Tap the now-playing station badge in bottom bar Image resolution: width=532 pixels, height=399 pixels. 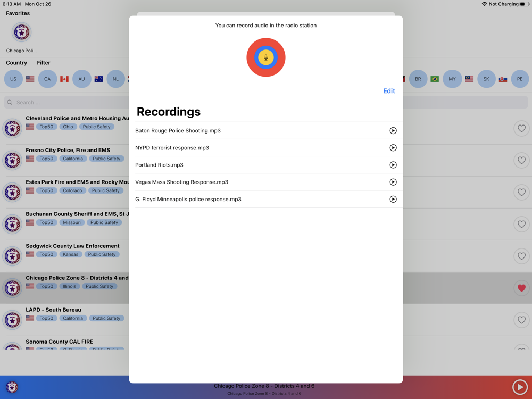coord(12,387)
